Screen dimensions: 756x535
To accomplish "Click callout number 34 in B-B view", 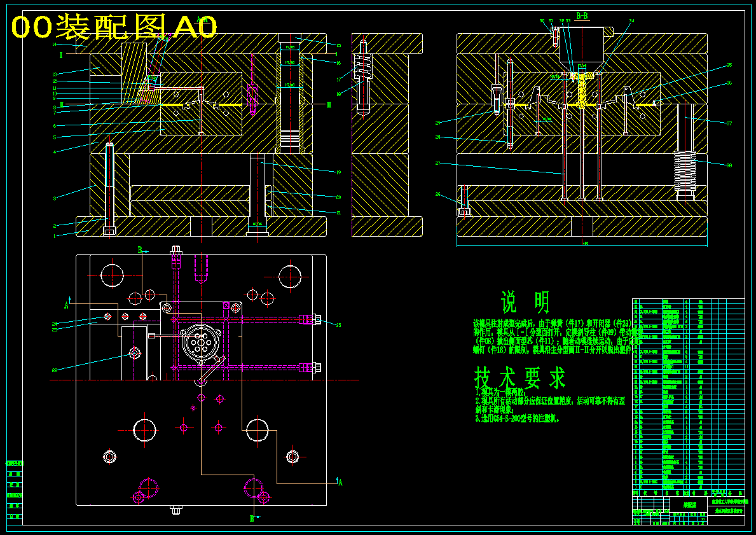I will 631,21.
